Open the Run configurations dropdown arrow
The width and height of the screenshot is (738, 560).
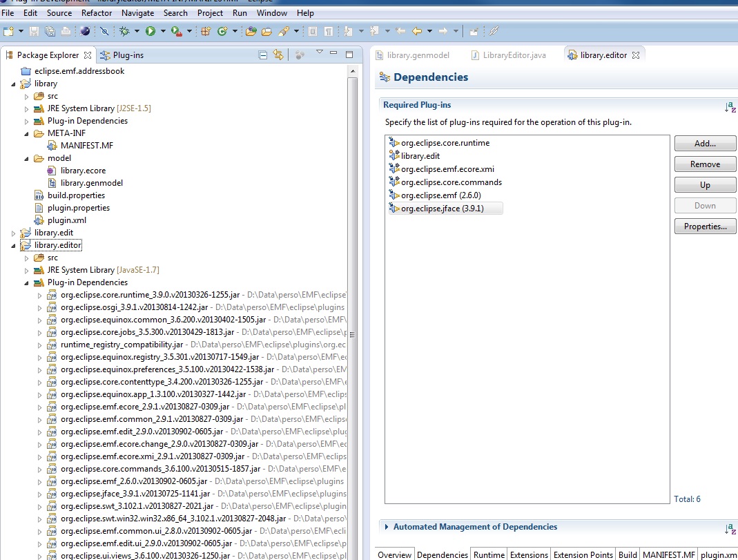pos(164,32)
